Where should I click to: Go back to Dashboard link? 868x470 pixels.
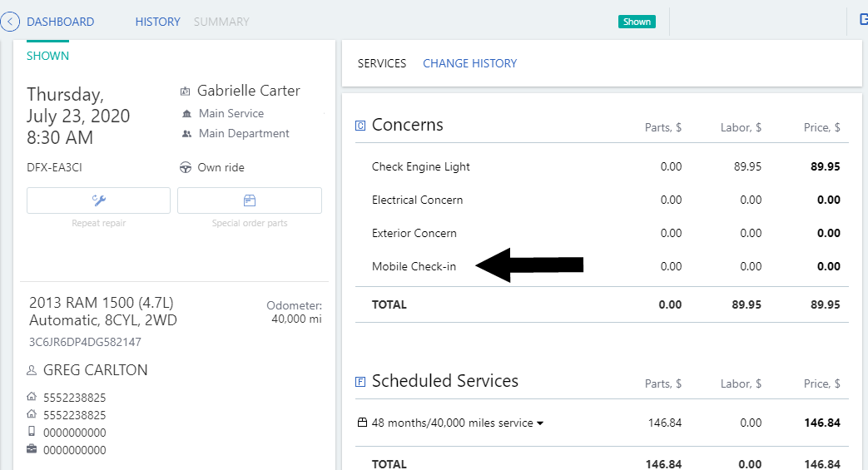pos(60,22)
